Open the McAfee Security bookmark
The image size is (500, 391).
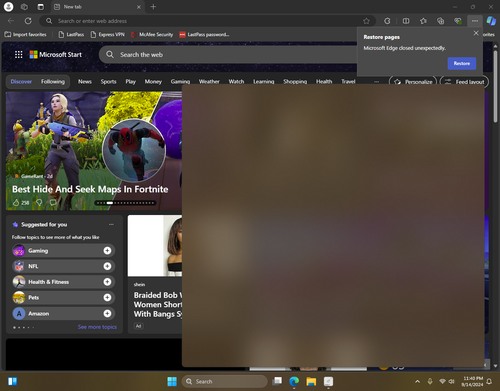click(x=152, y=34)
